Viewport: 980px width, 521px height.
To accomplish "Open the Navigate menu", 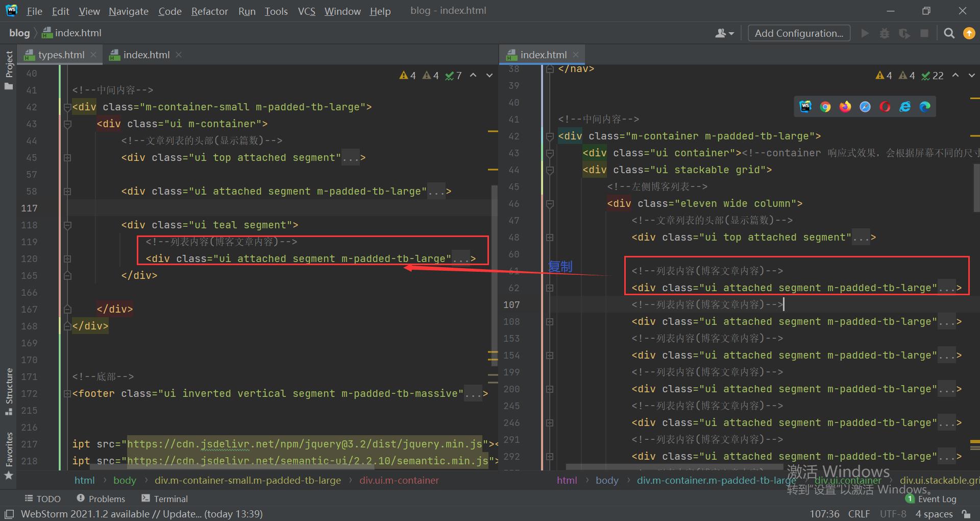I will tap(129, 11).
